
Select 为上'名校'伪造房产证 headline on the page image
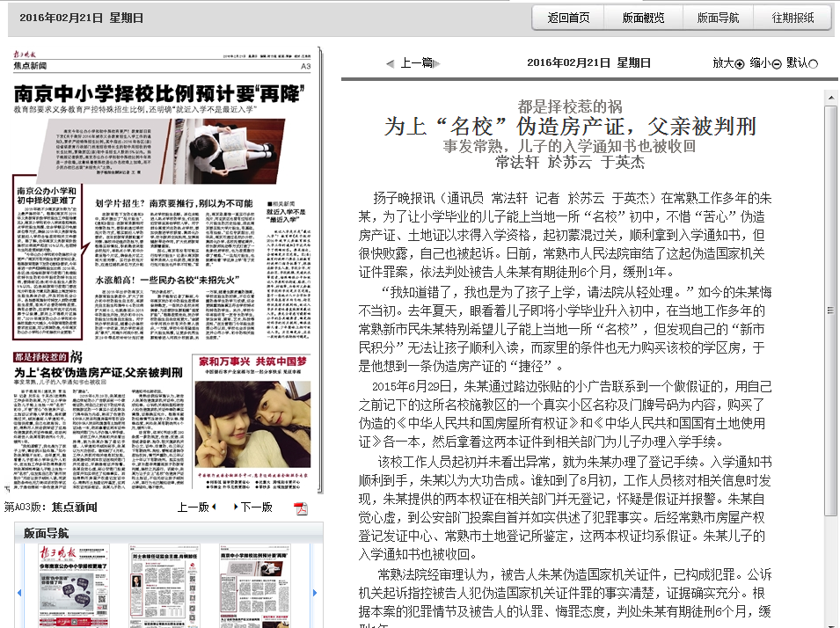click(x=99, y=372)
